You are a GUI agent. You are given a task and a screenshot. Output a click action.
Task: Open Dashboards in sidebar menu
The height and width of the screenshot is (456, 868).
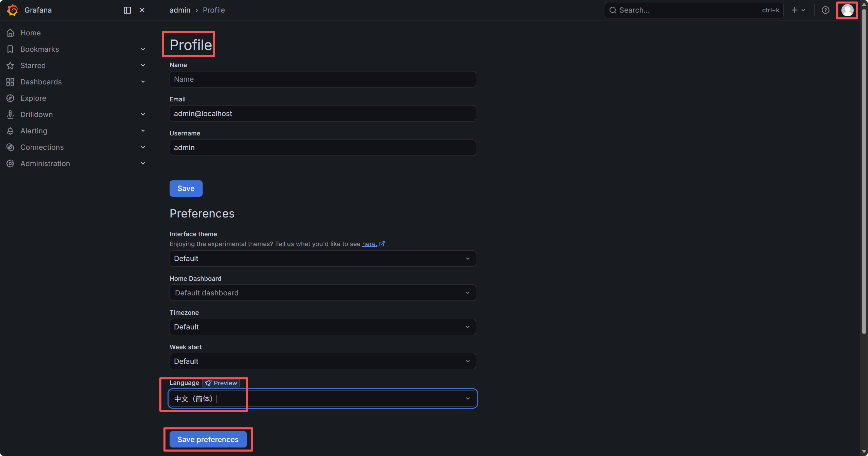pos(41,82)
